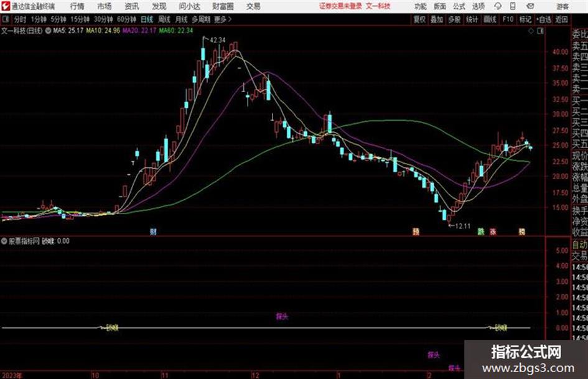Toggle the left panel icon beside 分时
Viewport: 588px width, 379px height.
point(5,19)
